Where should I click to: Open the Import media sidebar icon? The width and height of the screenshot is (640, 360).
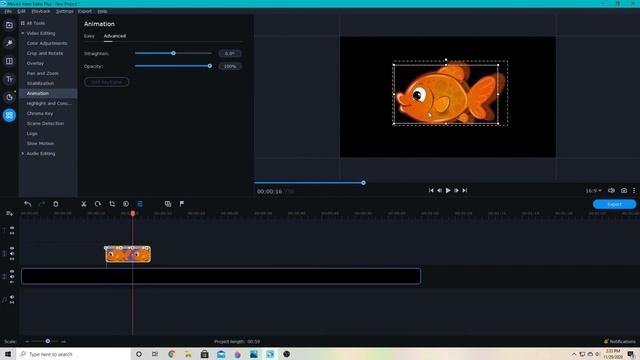9,25
